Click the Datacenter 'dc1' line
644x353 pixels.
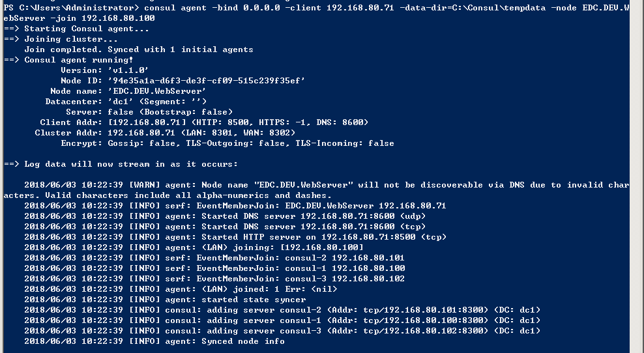coord(126,102)
